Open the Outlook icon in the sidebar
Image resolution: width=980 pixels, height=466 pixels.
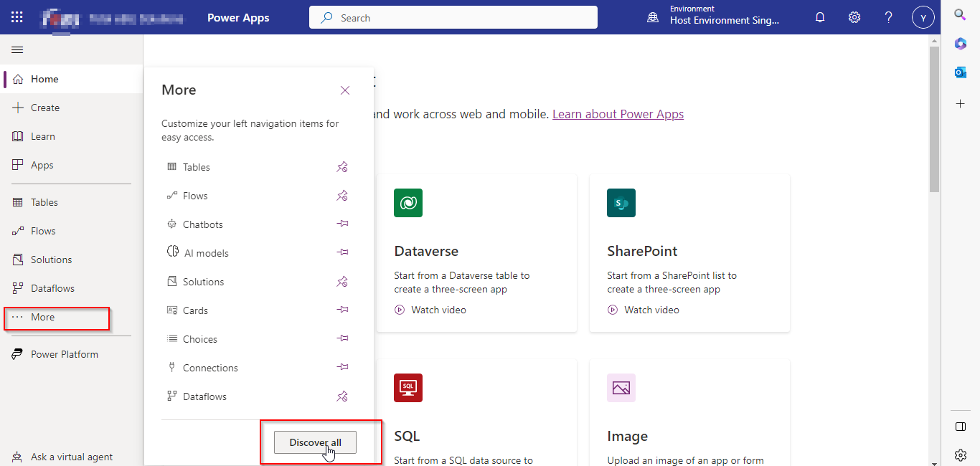coord(960,72)
